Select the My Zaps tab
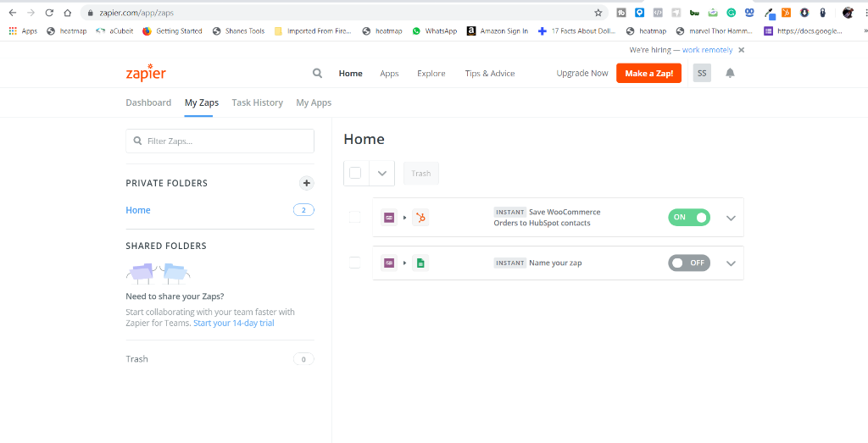This screenshot has width=868, height=443. (202, 102)
